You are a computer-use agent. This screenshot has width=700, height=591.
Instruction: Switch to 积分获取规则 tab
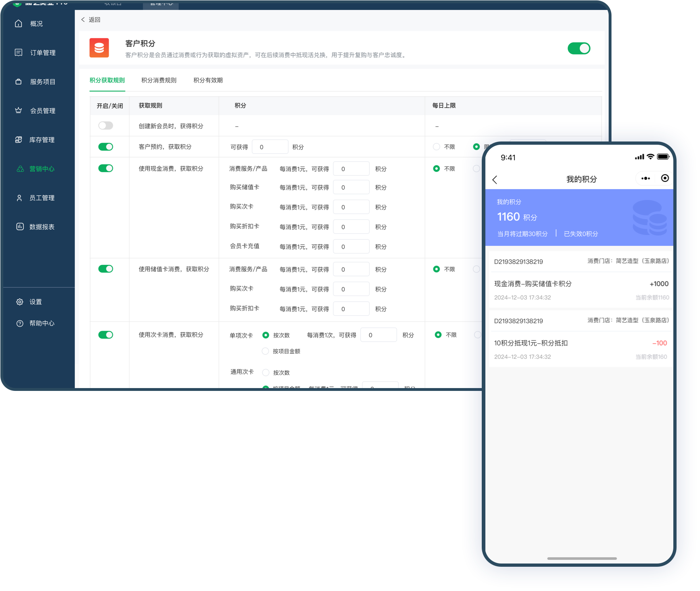pyautogui.click(x=107, y=80)
